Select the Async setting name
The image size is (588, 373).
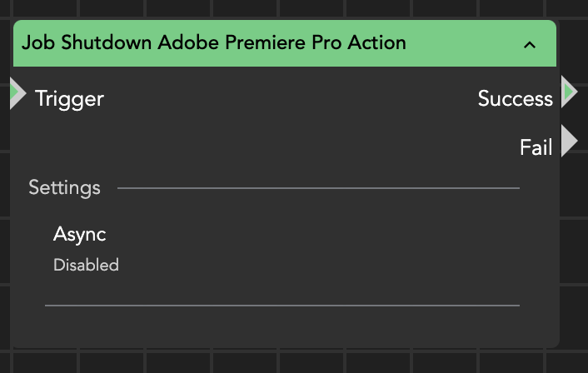click(80, 235)
